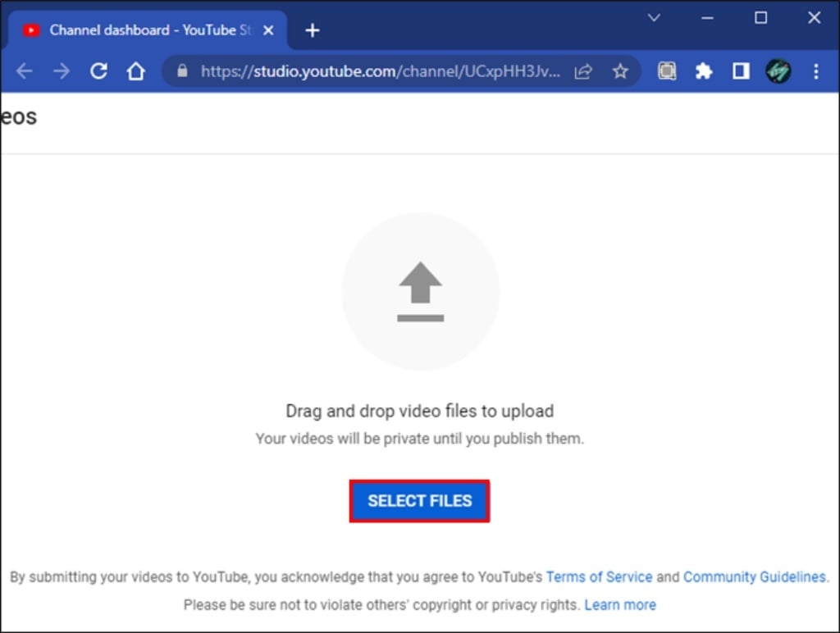Open the Community Guidelines link
The height and width of the screenshot is (633, 840).
(x=755, y=576)
